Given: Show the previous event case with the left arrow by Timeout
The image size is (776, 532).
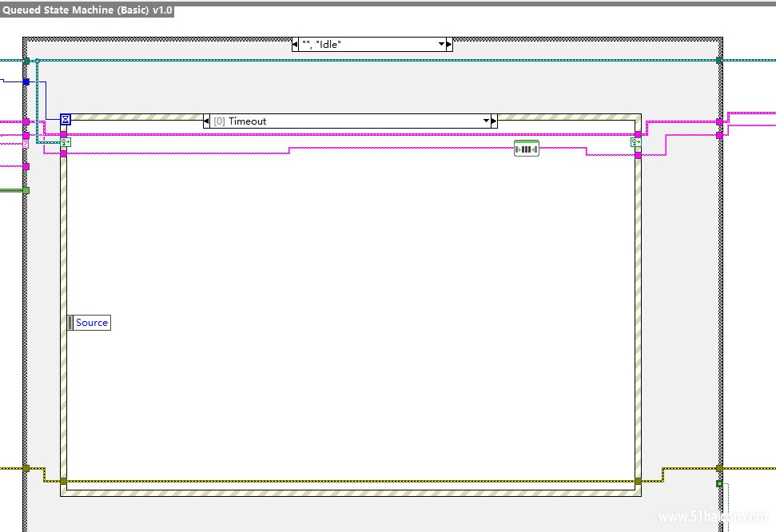Looking at the screenshot, I should point(206,121).
